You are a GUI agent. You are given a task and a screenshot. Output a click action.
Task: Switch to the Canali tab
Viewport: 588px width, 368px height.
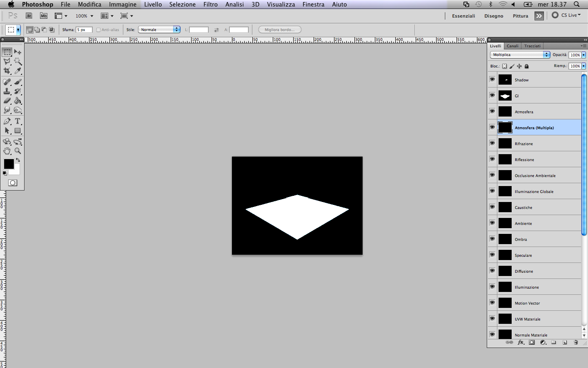[512, 46]
